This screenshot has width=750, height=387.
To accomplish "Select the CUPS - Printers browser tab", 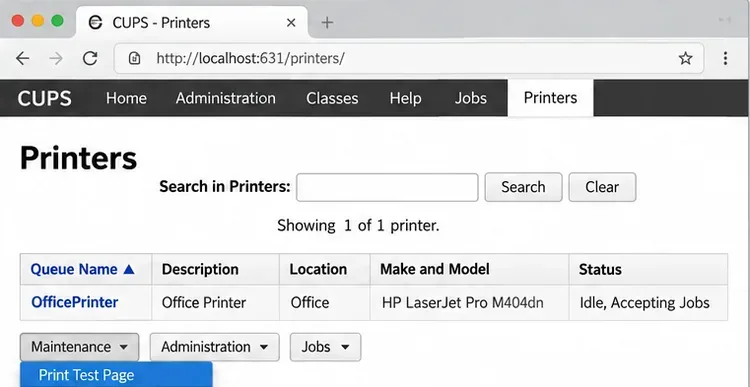I will point(191,22).
